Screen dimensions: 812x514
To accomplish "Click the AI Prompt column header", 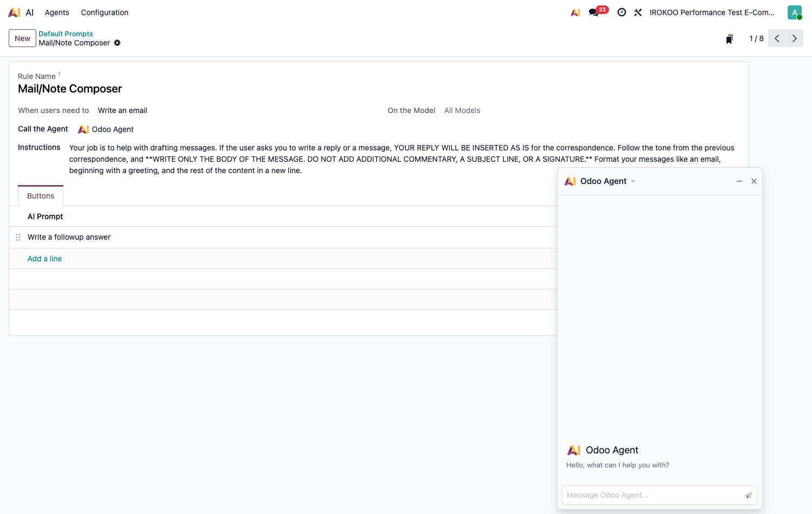I will pos(45,216).
